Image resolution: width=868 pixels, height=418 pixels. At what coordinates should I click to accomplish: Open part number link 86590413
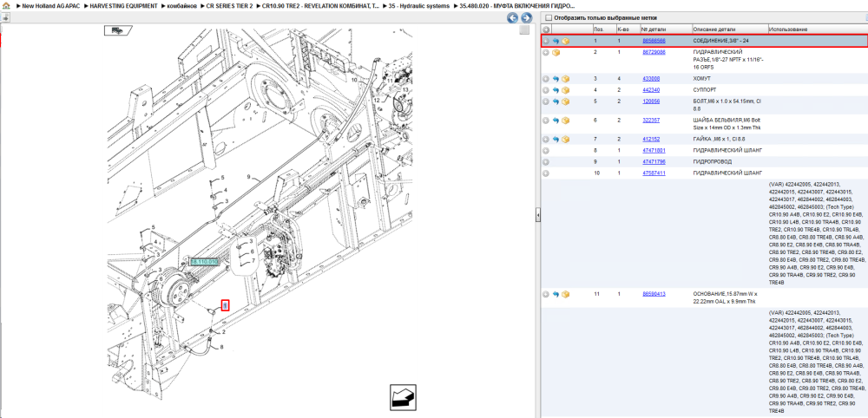click(x=654, y=294)
